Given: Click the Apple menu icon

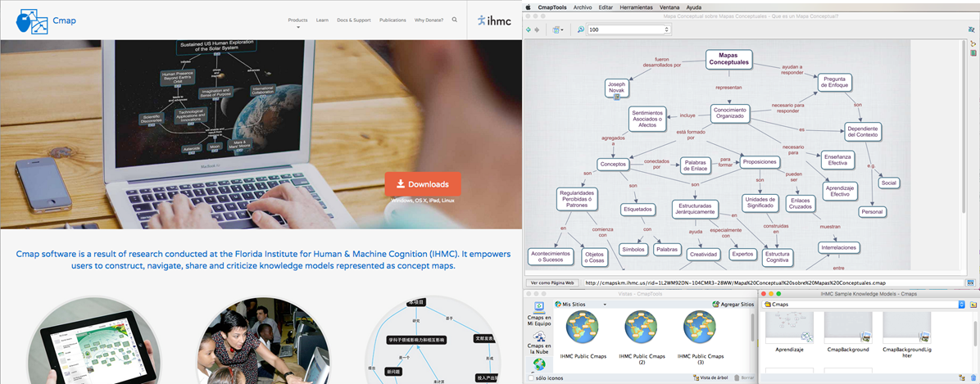Looking at the screenshot, I should click(x=529, y=7).
